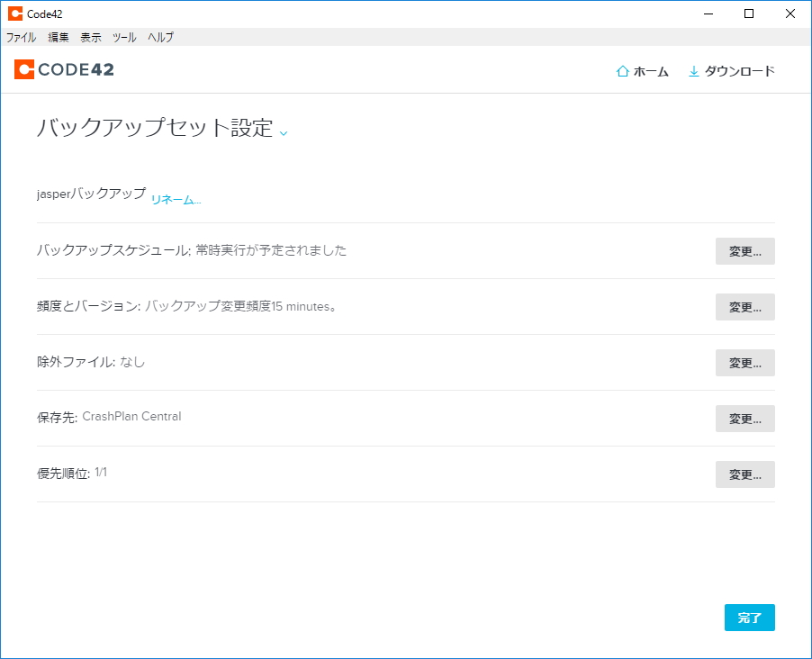Open the ヘルプ menu
This screenshot has width=812, height=659.
pyautogui.click(x=160, y=37)
